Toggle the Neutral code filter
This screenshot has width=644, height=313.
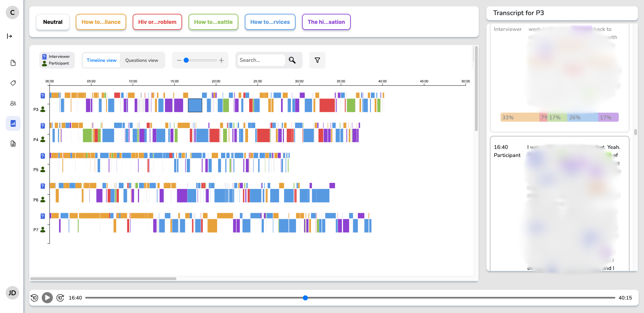(x=53, y=22)
